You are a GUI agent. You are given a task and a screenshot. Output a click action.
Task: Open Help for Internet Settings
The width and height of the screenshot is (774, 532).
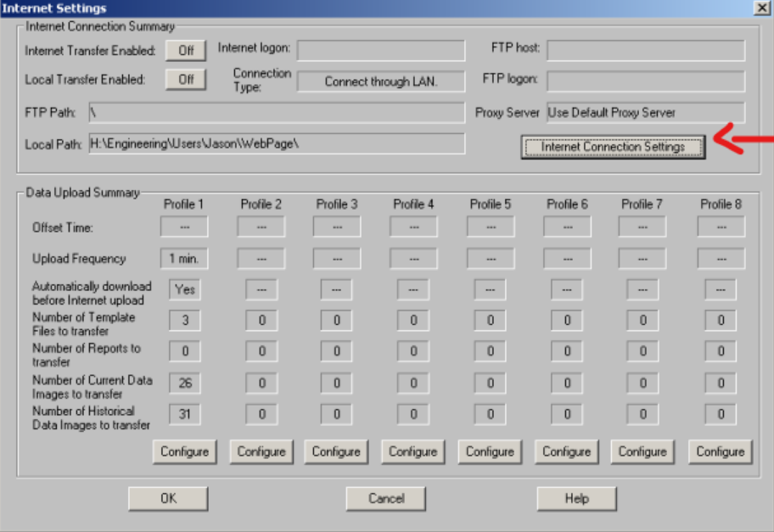coord(576,498)
